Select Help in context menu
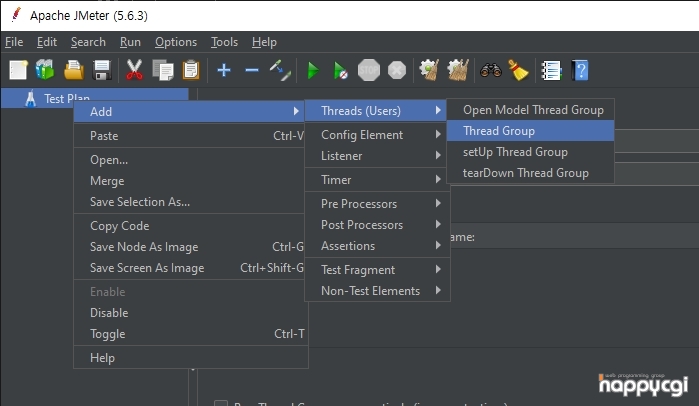The image size is (699, 406). click(189, 357)
